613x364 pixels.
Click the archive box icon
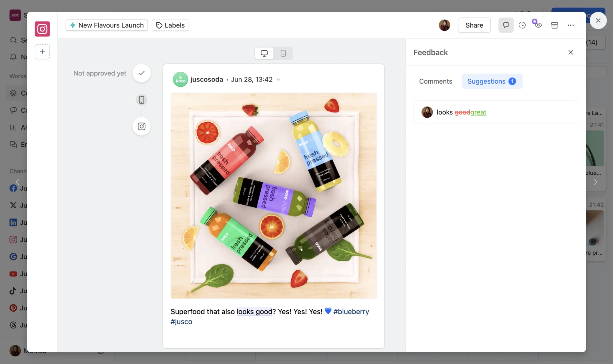tap(554, 25)
